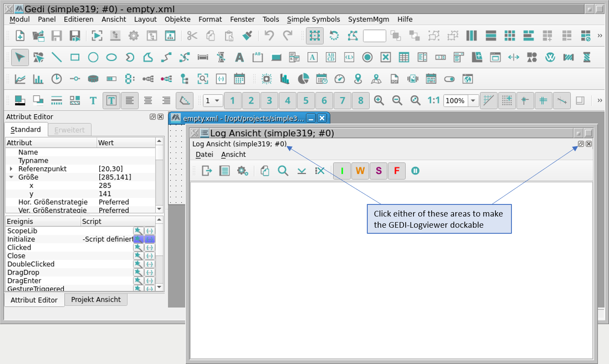Click the Initialize script cell
609x364 pixels.
click(107, 239)
